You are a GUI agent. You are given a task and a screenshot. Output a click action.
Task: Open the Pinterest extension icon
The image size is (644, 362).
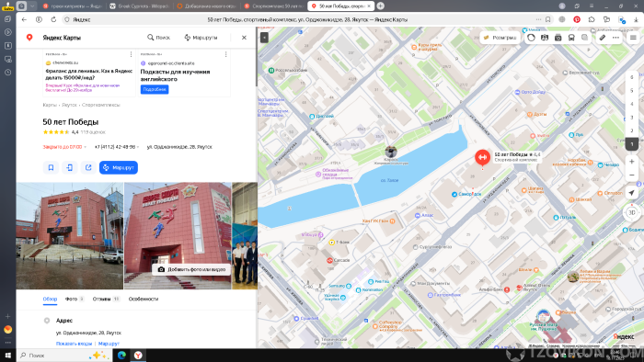577,19
